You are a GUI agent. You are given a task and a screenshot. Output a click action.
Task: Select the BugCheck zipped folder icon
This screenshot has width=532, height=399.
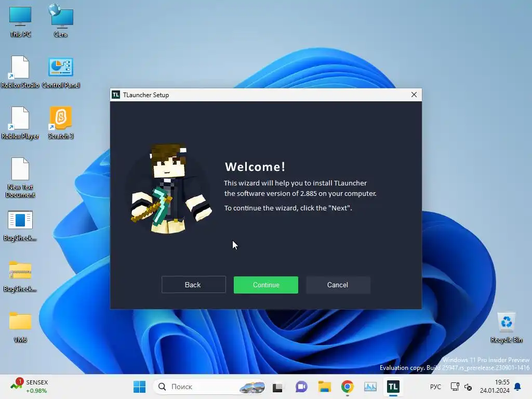20,276
